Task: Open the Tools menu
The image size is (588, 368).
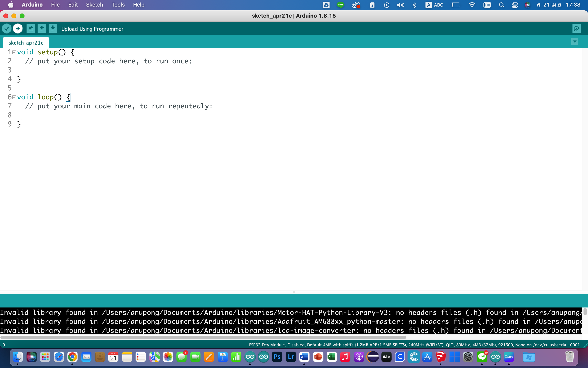Action: pyautogui.click(x=118, y=5)
